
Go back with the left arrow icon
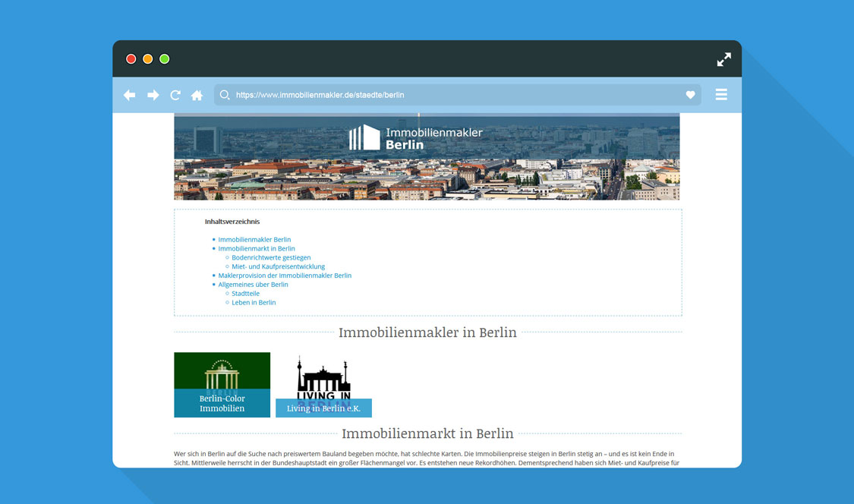coord(129,95)
